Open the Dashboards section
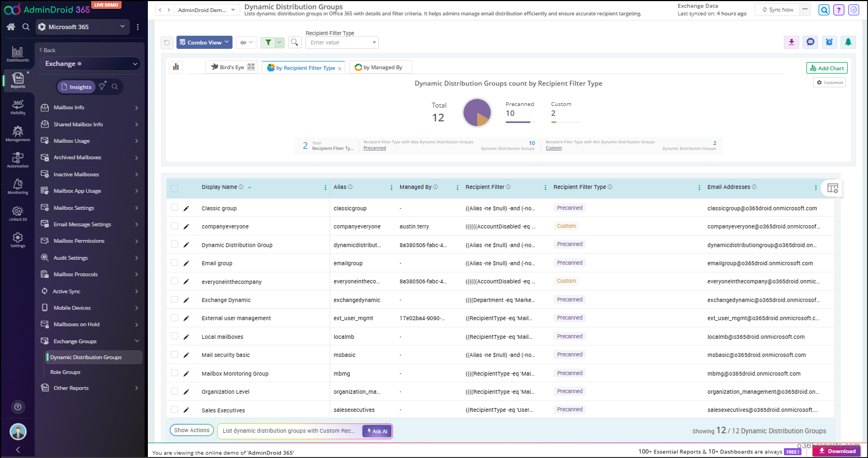The image size is (868, 458). (18, 54)
